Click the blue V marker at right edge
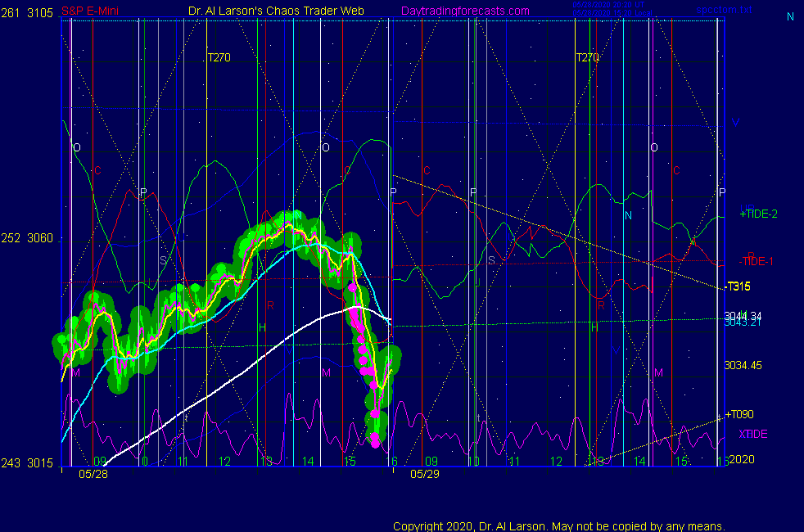 click(x=735, y=123)
